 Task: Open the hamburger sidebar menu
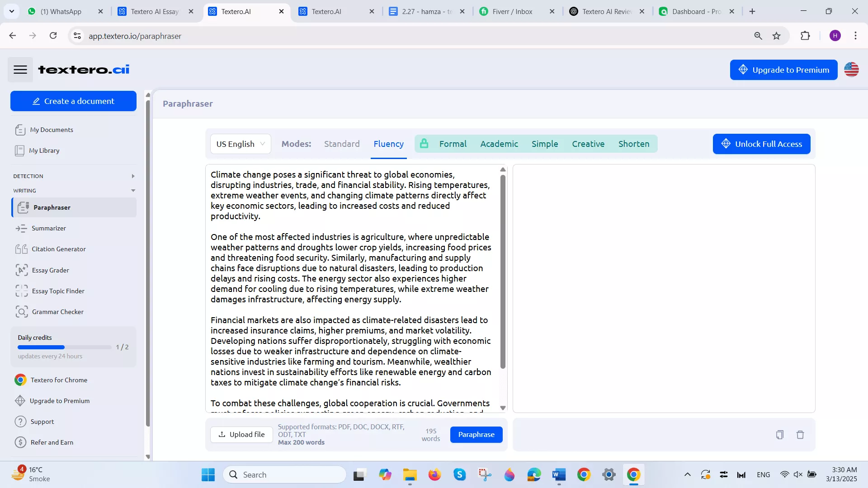(x=20, y=70)
